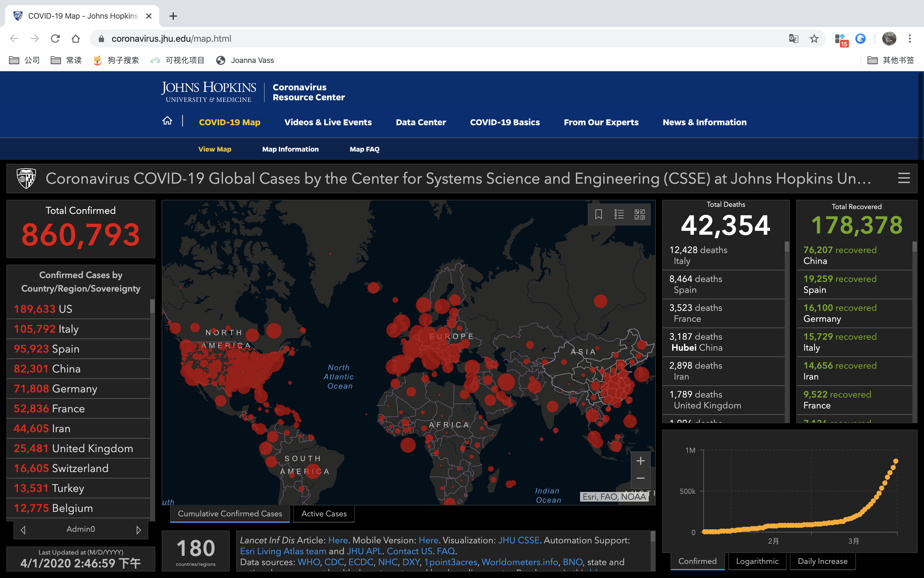The height and width of the screenshot is (578, 924).
Task: Click the Johns Hopkins shield logo
Action: click(x=26, y=178)
